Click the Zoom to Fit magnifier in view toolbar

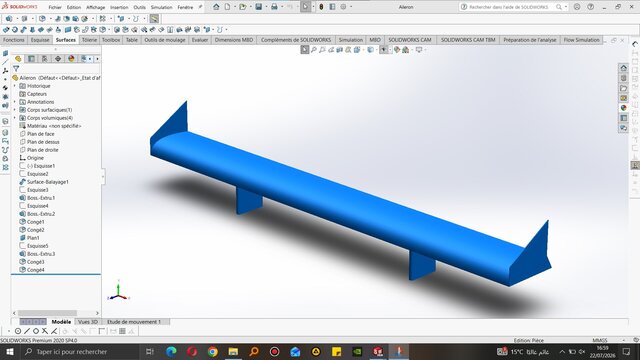click(x=314, y=50)
